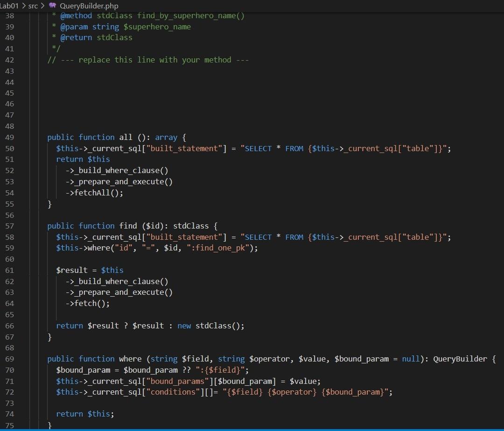Click line number 49 in gutter

[10, 138]
